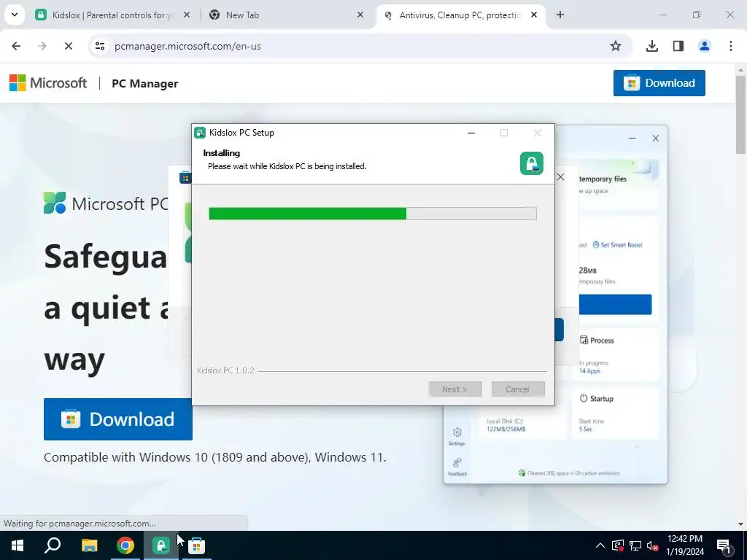Switch to the New Tab tab
The image size is (747, 560).
click(286, 15)
